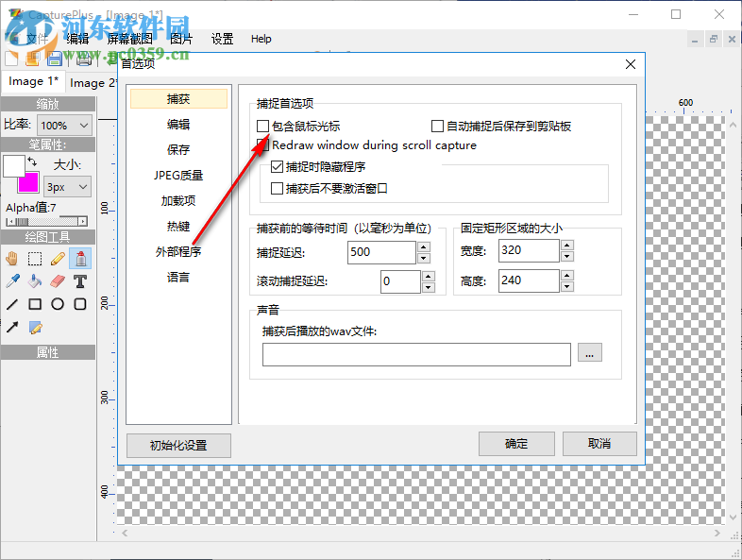Uncheck the 捕捉时隐藏程序 checkbox
This screenshot has height=560, width=742.
(277, 166)
